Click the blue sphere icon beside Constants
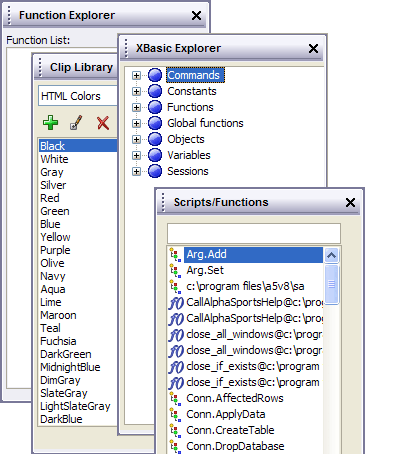 tap(155, 91)
